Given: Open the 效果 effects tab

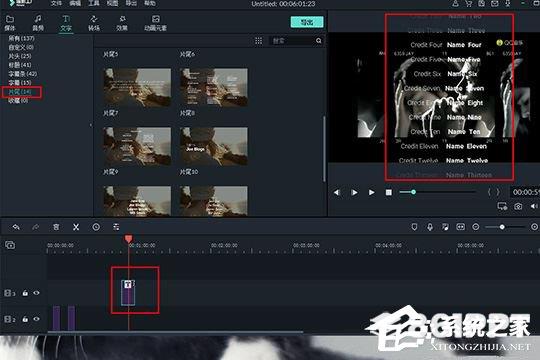Looking at the screenshot, I should point(122,23).
